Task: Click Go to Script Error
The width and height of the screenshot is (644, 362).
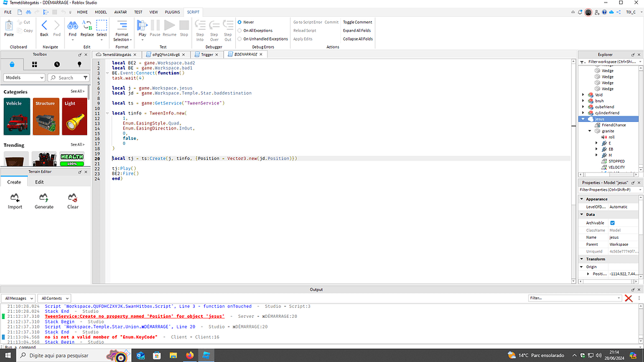Action: [x=307, y=22]
